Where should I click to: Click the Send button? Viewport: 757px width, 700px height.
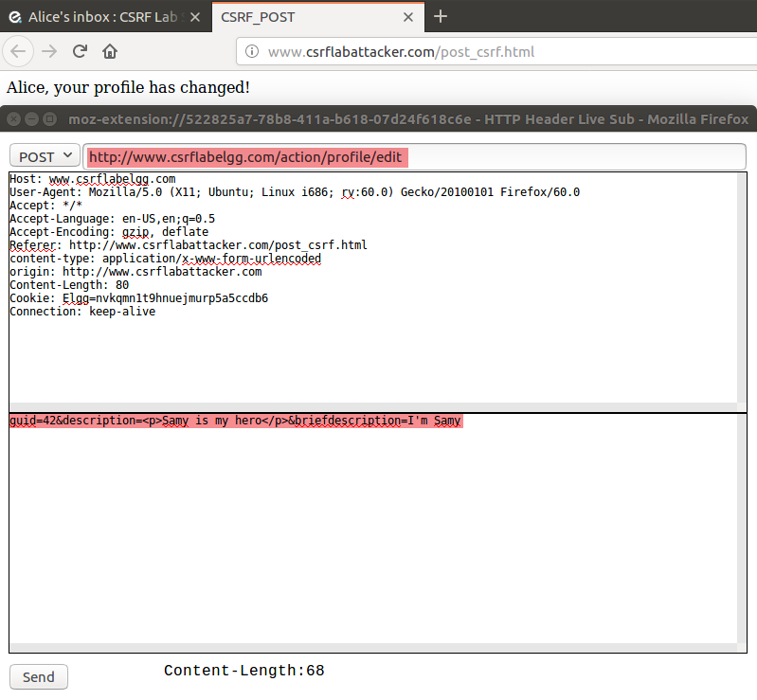[x=39, y=677]
